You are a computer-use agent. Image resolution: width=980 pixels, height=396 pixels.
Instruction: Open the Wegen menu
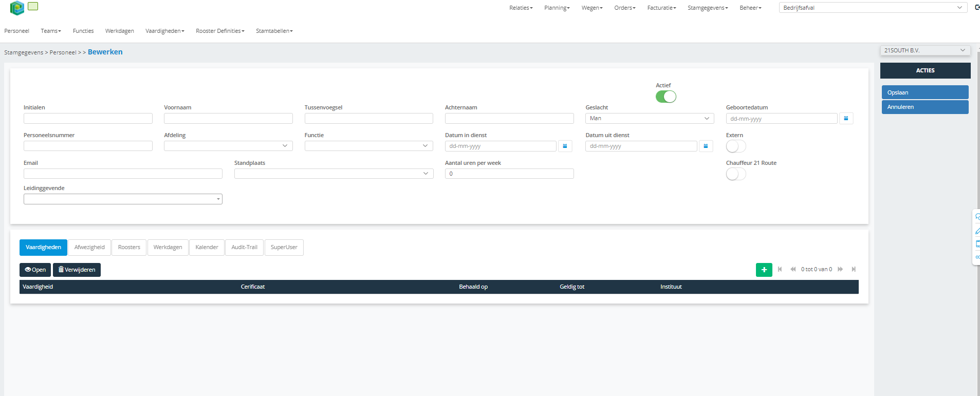tap(592, 8)
